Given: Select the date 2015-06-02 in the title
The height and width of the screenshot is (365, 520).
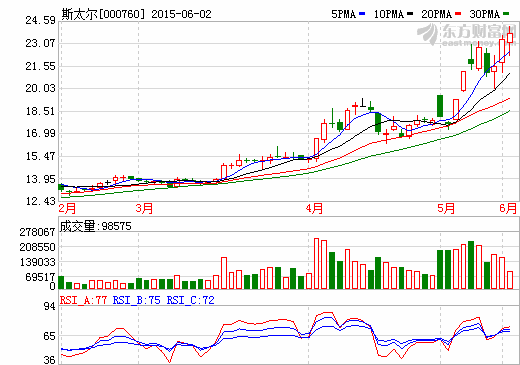Looking at the screenshot, I should click(x=181, y=14).
